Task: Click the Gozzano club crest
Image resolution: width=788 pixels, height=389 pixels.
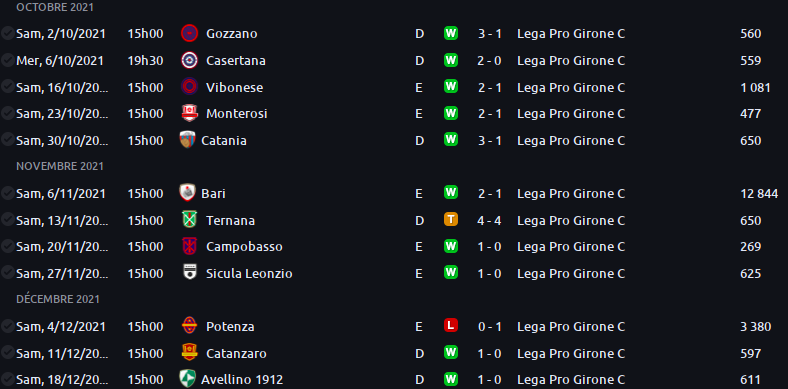Action: pyautogui.click(x=189, y=34)
